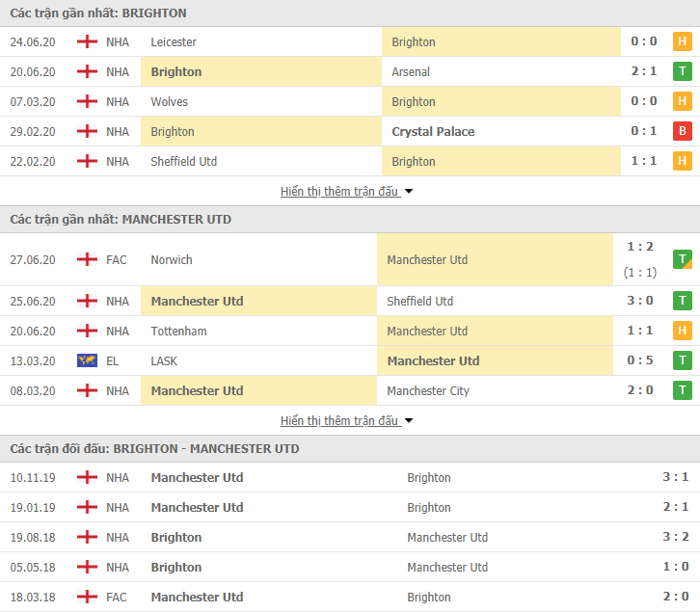This screenshot has width=700, height=612.
Task: Click the 3 : 2 score of 19.08.18 match
Action: [x=676, y=537]
